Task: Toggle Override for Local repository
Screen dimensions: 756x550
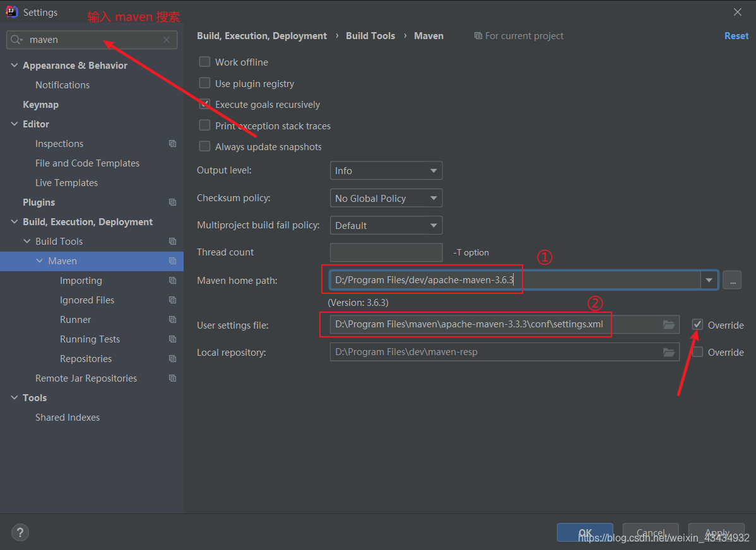Action: tap(698, 353)
